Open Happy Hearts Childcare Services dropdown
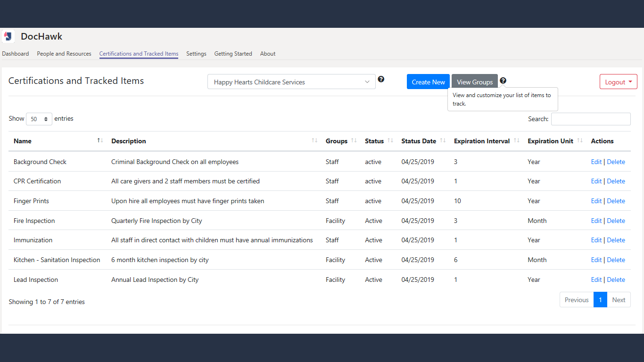644x362 pixels. click(x=291, y=82)
